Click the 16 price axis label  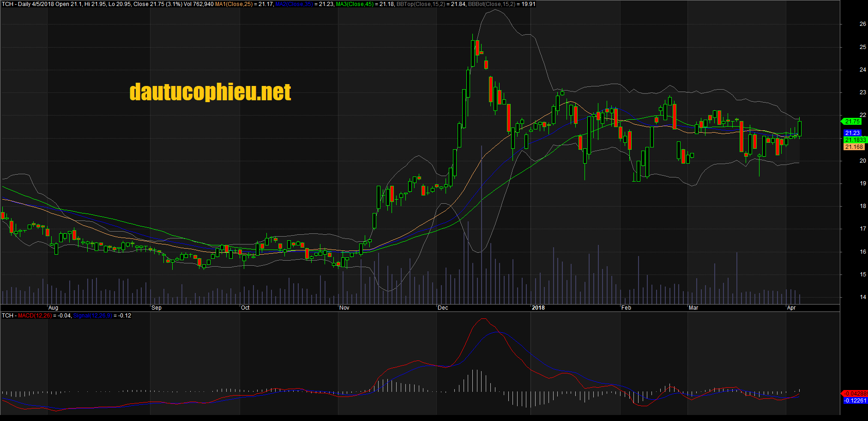pos(862,252)
